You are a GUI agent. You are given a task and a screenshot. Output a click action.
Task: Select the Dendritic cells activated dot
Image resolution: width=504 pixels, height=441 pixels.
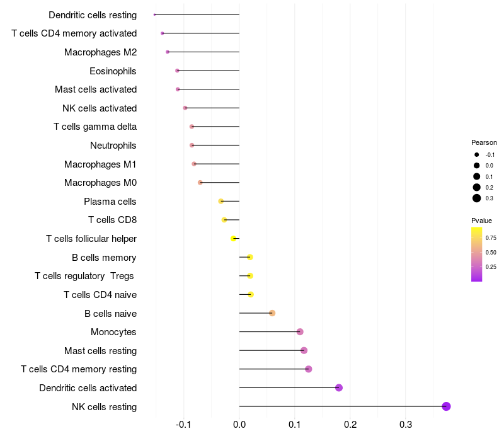pyautogui.click(x=338, y=387)
